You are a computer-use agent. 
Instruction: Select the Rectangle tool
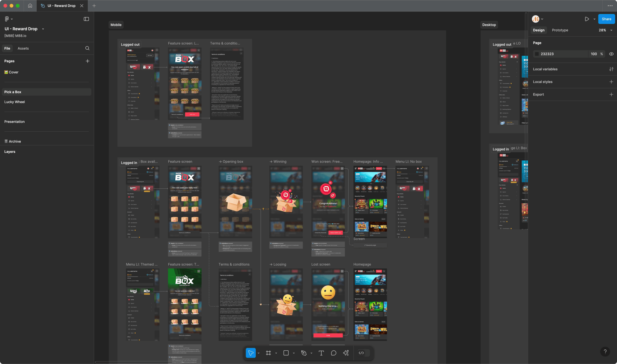286,353
